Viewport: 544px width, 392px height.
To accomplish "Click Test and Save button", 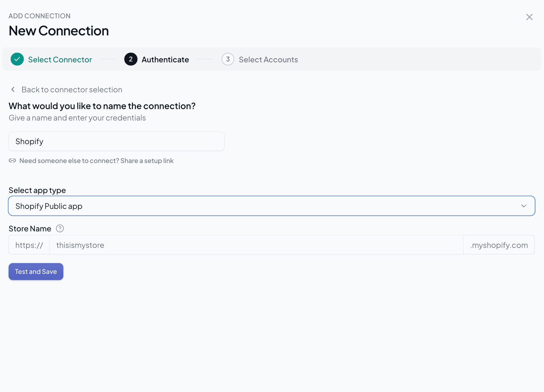I will pos(36,272).
